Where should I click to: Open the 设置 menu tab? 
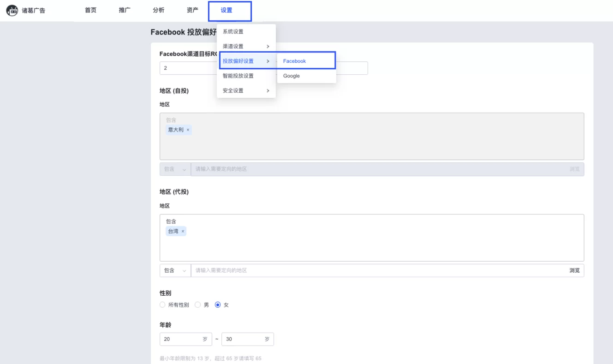(226, 10)
